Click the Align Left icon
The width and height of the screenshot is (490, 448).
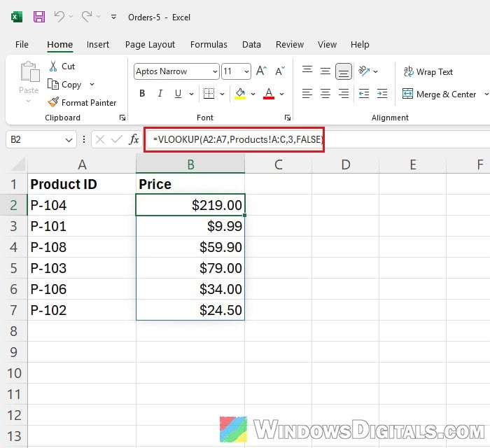coord(307,93)
